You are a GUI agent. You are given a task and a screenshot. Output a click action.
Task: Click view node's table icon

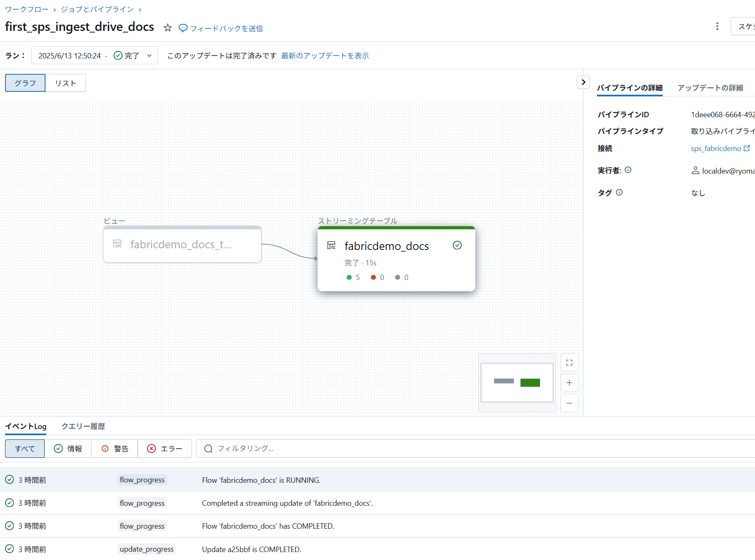coord(117,244)
